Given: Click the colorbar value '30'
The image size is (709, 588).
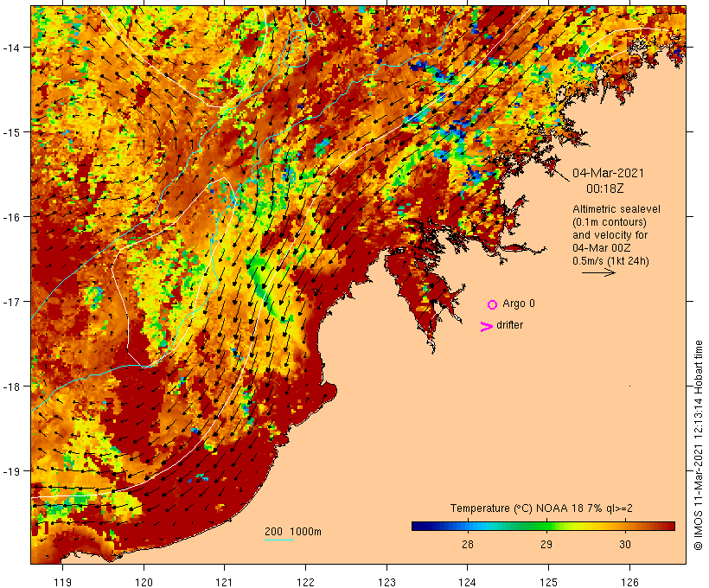Looking at the screenshot, I should tap(625, 544).
